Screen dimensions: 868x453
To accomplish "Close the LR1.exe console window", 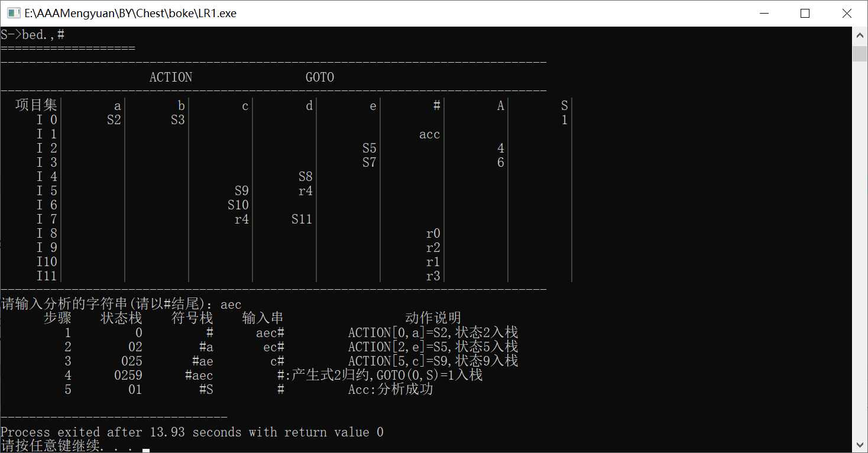I will (x=847, y=13).
